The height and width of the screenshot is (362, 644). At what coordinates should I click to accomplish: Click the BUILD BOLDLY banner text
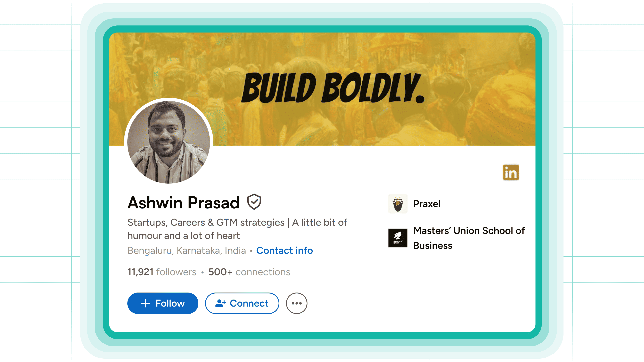[333, 88]
